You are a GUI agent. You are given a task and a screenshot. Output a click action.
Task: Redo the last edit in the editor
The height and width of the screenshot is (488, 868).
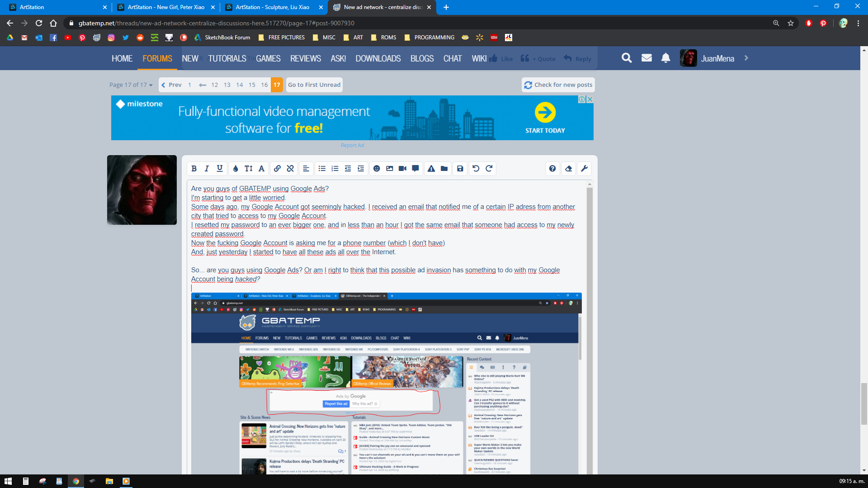pyautogui.click(x=489, y=169)
